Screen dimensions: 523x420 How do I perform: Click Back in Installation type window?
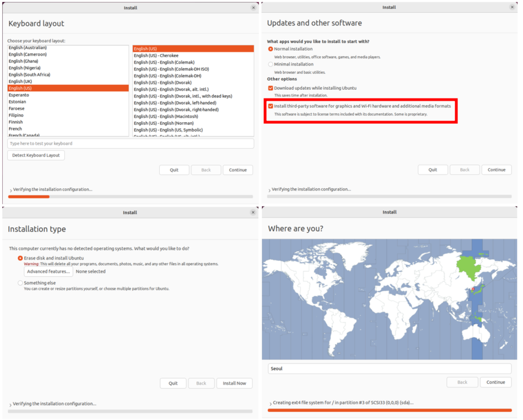click(x=201, y=383)
